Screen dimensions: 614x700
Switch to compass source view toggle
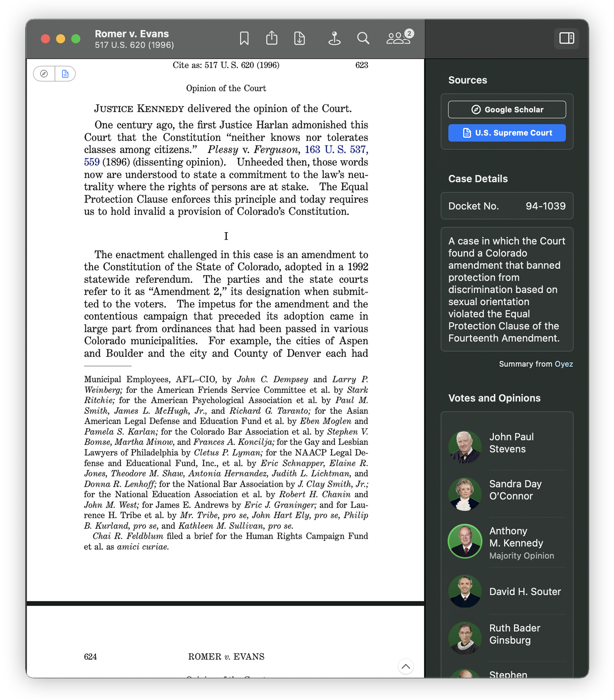pos(44,74)
